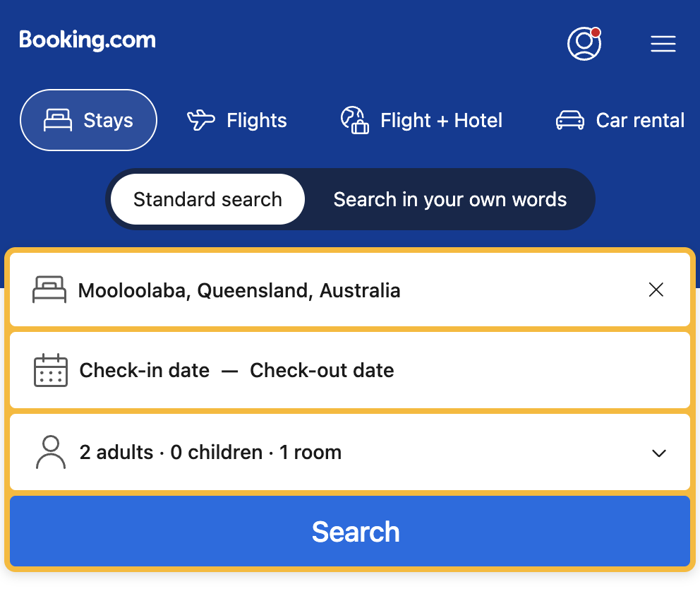Click the bed icon beside the destination
This screenshot has height=589, width=700.
point(49,290)
